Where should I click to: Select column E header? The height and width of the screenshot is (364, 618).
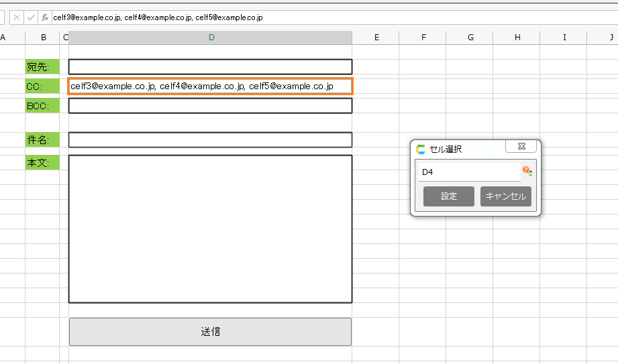(376, 38)
